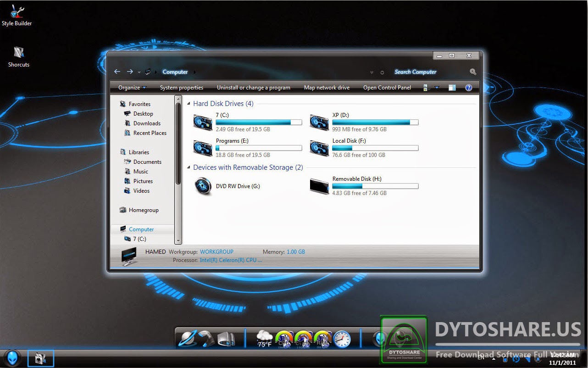Open System properties from the command bar

(182, 87)
